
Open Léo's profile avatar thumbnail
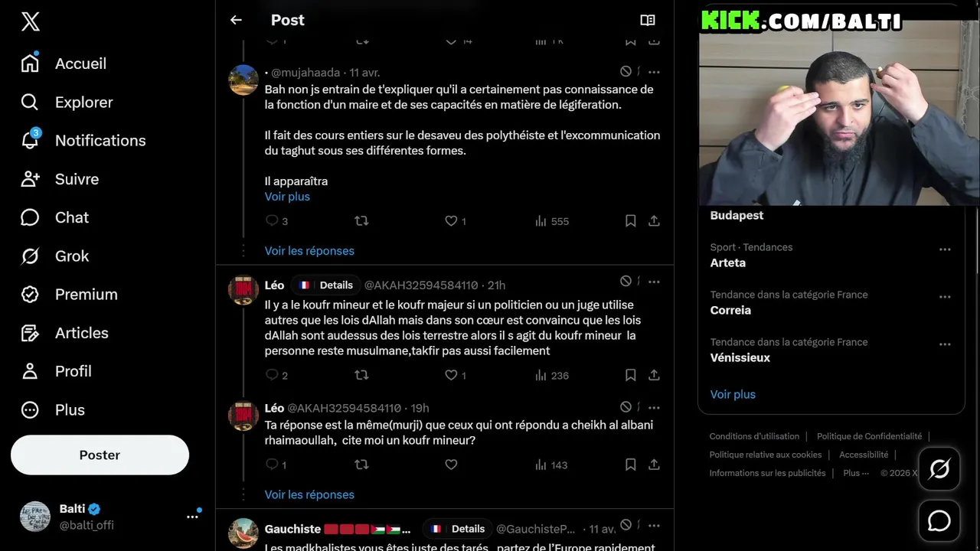pyautogui.click(x=243, y=291)
